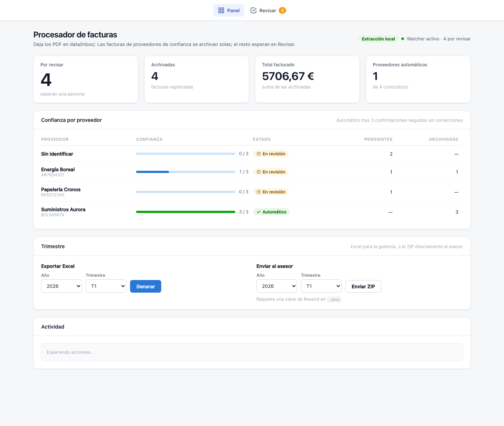
Task: Click the Energía Boreal confidence progress bar
Action: pos(186,172)
